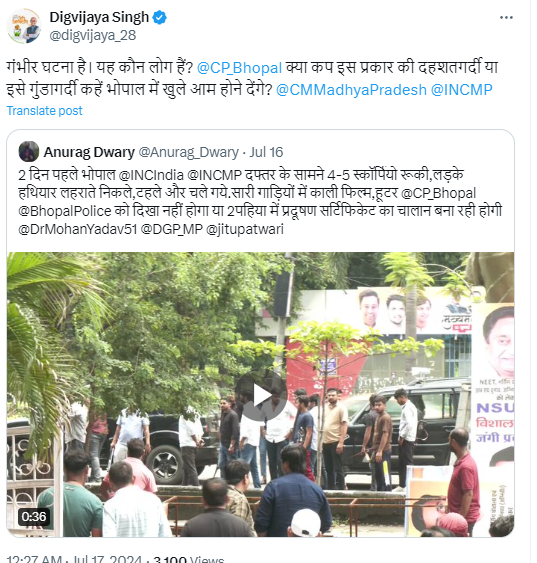
Task: Click the video thumbnail showing black SUVs
Action: coord(260,394)
